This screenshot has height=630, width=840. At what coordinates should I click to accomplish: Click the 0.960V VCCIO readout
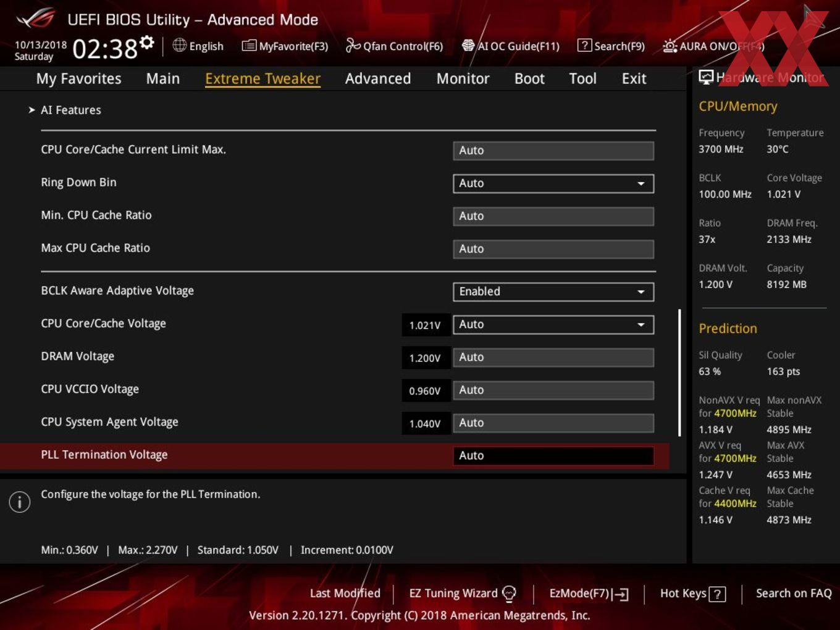tap(425, 390)
